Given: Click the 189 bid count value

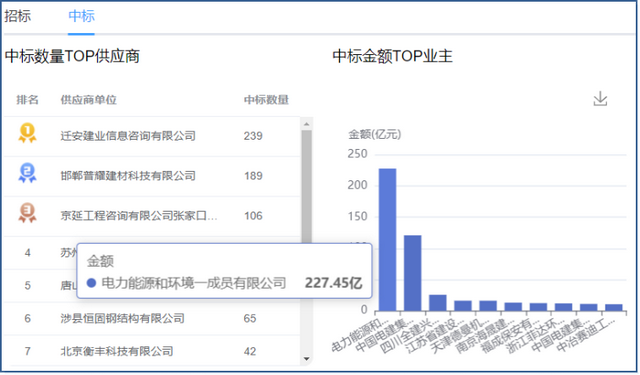Looking at the screenshot, I should [x=253, y=176].
